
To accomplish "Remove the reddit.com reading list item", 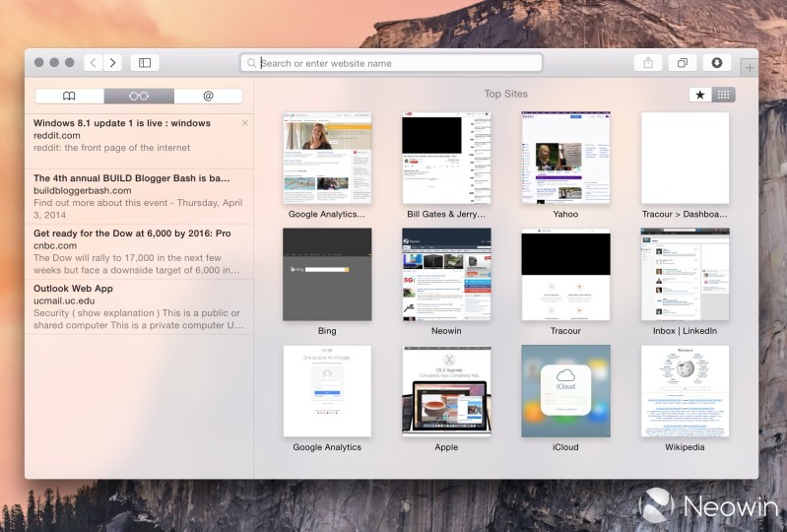I will pyautogui.click(x=245, y=123).
